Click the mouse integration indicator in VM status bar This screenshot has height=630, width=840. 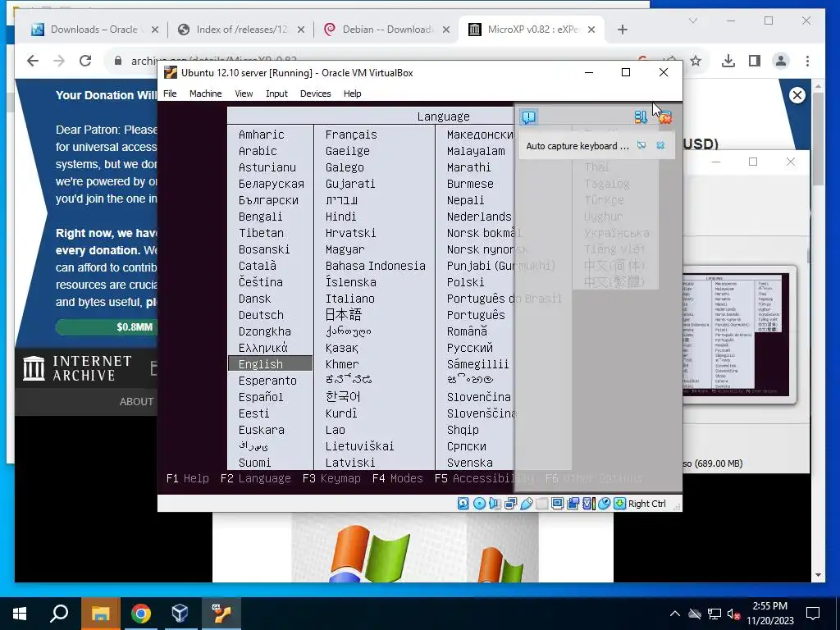[x=604, y=504]
